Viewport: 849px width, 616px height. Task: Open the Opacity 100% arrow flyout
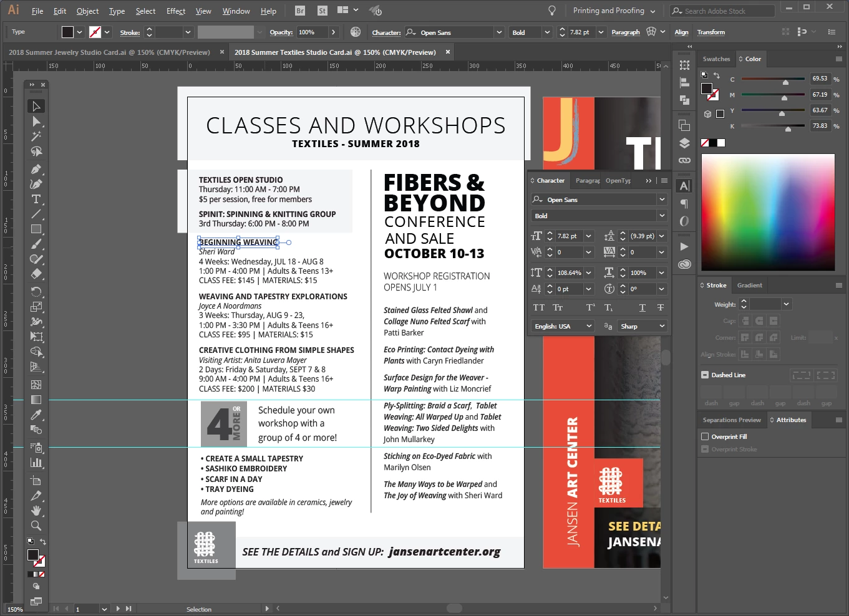pyautogui.click(x=334, y=32)
